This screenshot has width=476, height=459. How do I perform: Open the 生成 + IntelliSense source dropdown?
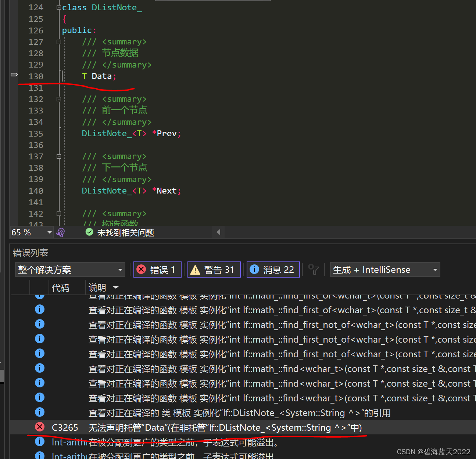[434, 269]
